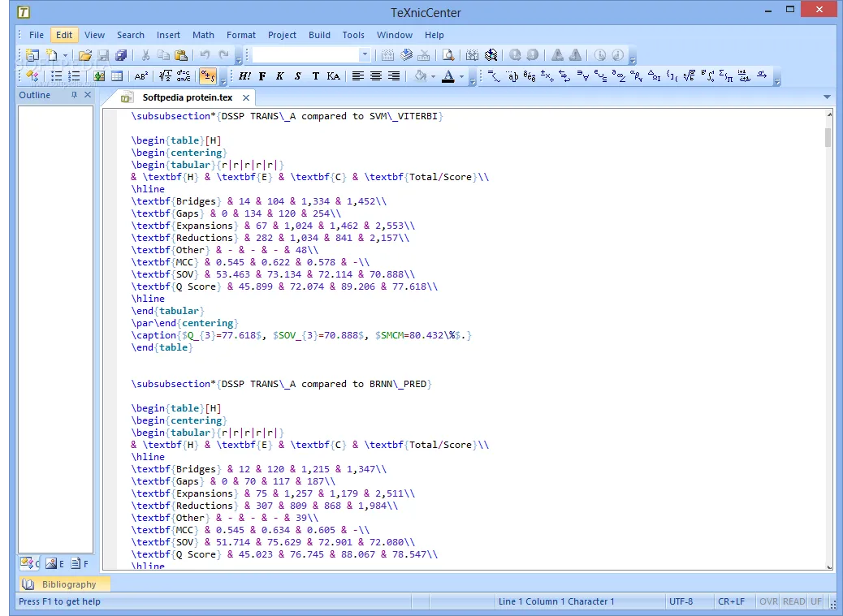Viewport: 843px width, 616px height.
Task: Insert a bulleted list (itemize)
Action: point(57,76)
